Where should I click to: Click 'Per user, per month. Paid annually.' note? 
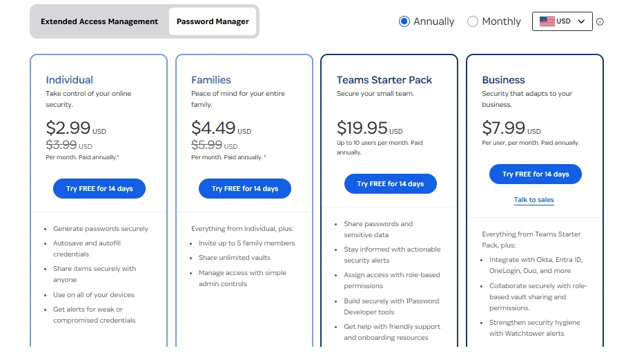[x=531, y=143]
